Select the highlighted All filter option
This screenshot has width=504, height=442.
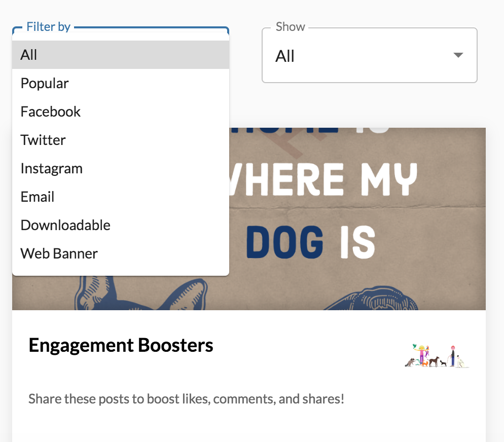click(x=121, y=55)
